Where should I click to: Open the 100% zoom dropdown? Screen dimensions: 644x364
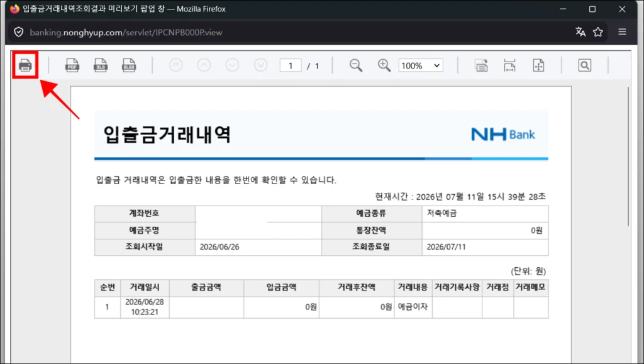point(421,65)
